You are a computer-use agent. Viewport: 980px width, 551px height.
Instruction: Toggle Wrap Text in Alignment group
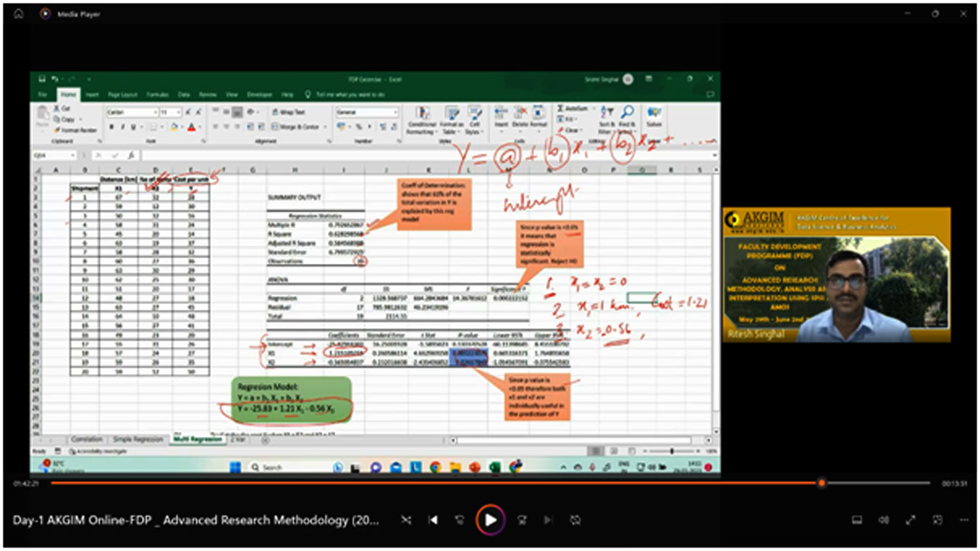click(x=288, y=113)
